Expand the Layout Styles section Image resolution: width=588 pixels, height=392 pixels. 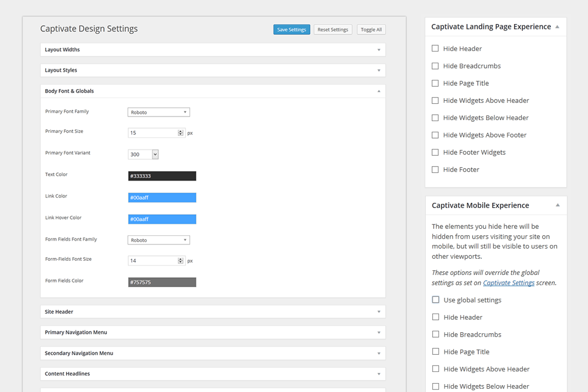[x=213, y=70]
